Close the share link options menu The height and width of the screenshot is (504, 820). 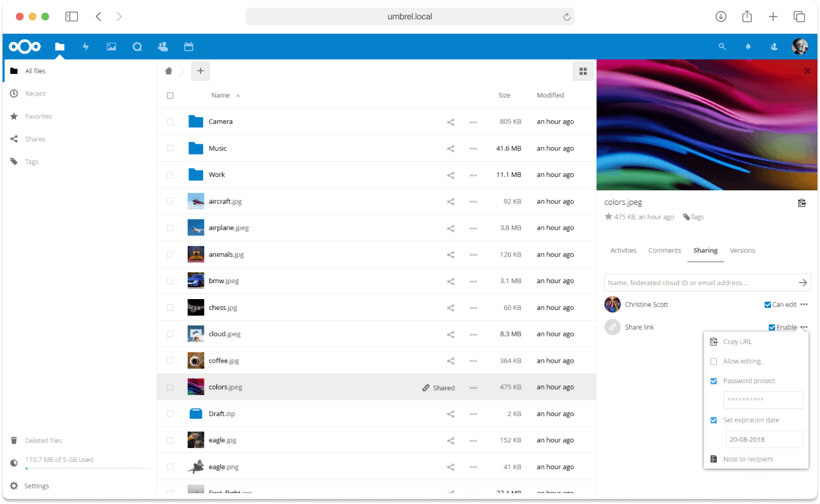tap(804, 327)
